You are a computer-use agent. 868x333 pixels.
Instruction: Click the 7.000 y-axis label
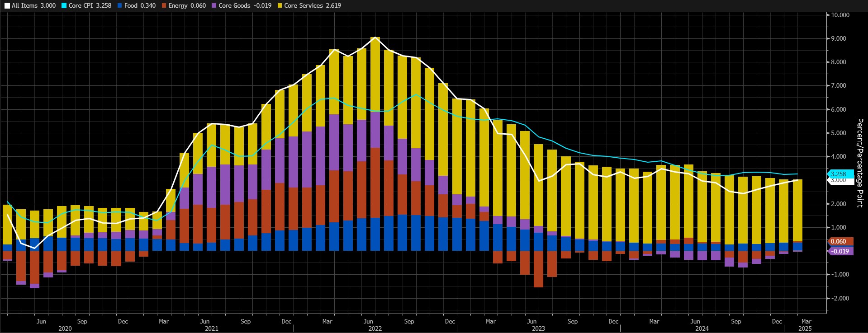tap(839, 85)
